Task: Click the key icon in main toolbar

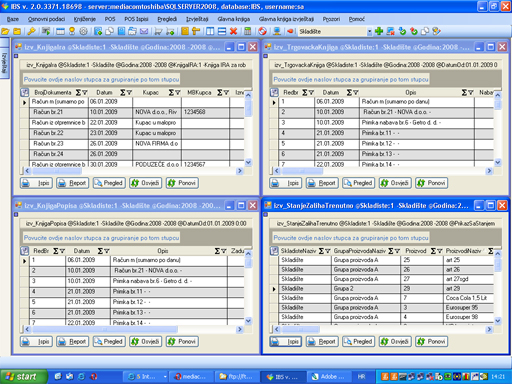Action: tap(31, 32)
